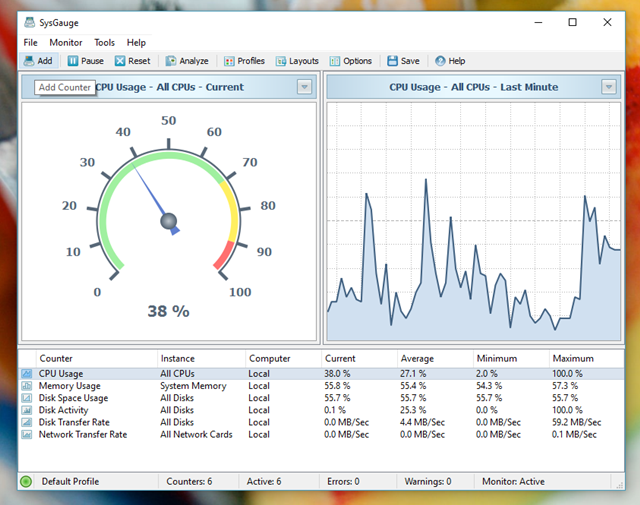Click Monitor: Active status entry
The height and width of the screenshot is (505, 640).
(513, 482)
